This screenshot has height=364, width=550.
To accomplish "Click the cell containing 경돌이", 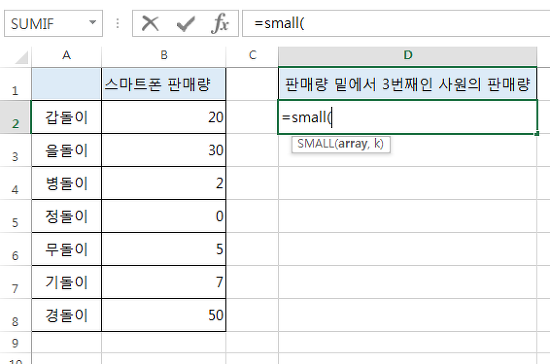I will [x=66, y=315].
